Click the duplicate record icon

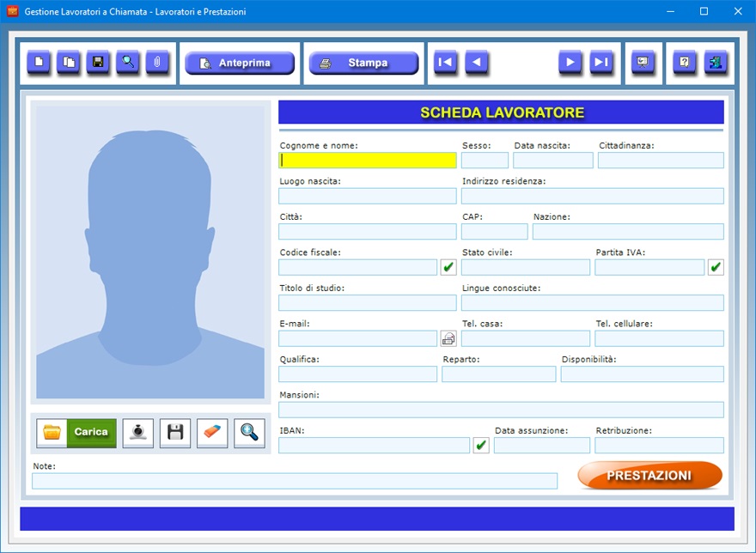pyautogui.click(x=69, y=63)
